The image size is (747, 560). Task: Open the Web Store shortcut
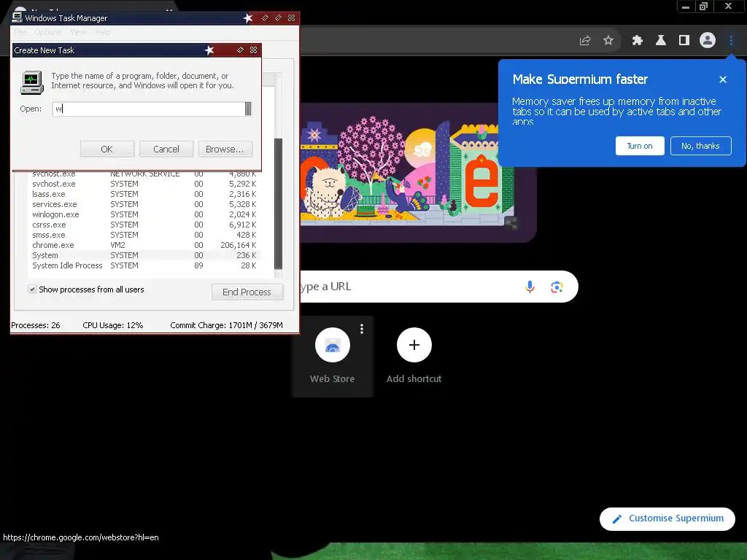[x=333, y=356]
